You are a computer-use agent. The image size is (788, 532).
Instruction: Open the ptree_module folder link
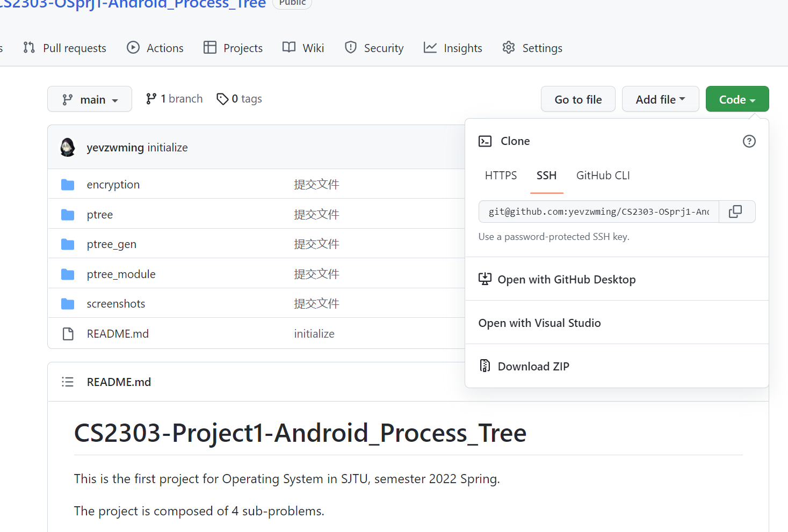click(x=121, y=274)
